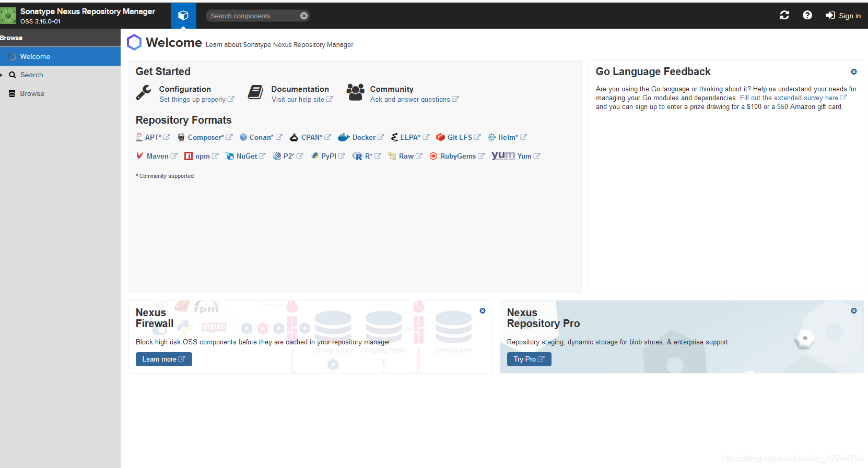Open the Yum format link

pyautogui.click(x=529, y=156)
